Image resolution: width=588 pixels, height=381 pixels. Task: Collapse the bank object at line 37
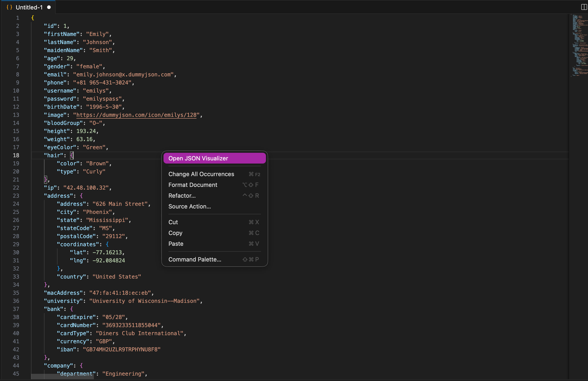[x=26, y=309]
